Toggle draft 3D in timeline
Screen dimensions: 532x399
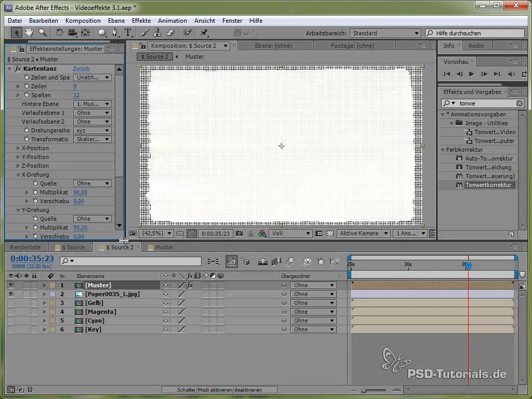coord(245,262)
